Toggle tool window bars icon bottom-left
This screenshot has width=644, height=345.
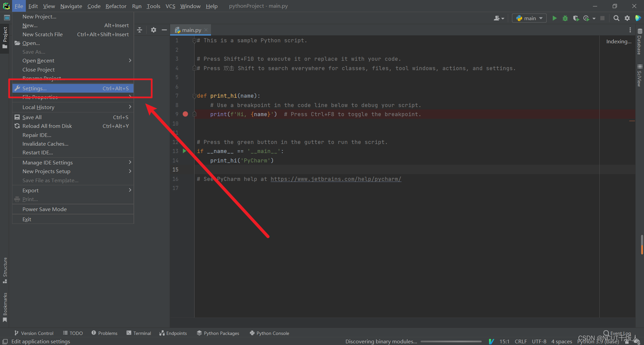click(5, 341)
